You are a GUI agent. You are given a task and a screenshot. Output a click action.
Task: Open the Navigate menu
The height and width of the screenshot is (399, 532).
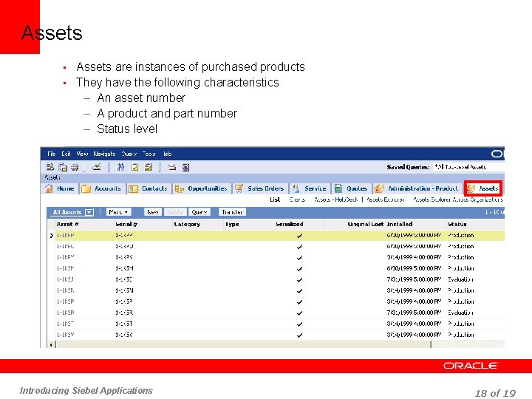(104, 154)
